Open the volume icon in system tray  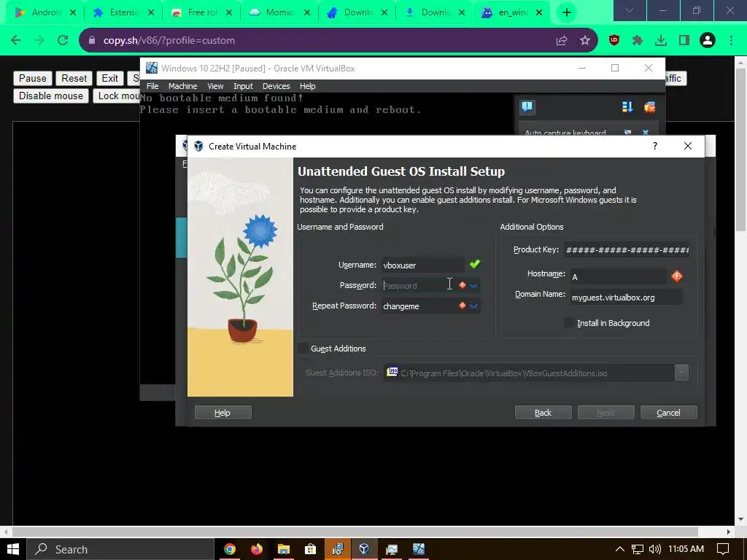pyautogui.click(x=655, y=549)
